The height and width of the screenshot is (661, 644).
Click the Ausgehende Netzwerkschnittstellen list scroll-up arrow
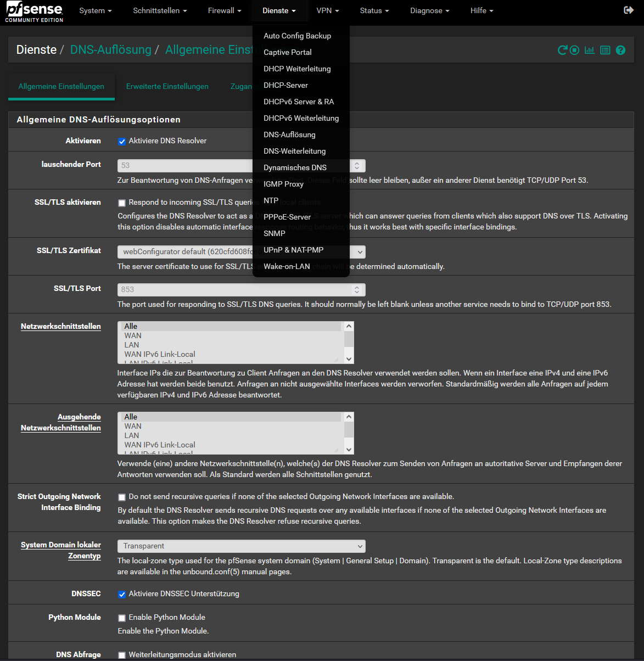tap(349, 417)
